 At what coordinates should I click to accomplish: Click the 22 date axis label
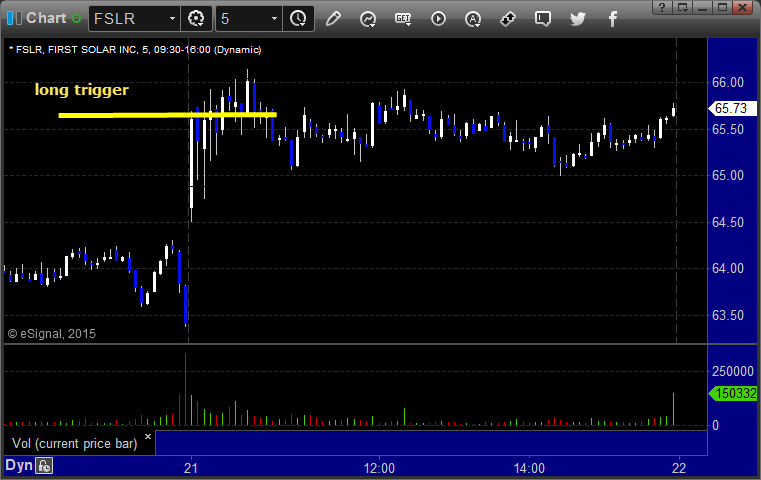679,468
